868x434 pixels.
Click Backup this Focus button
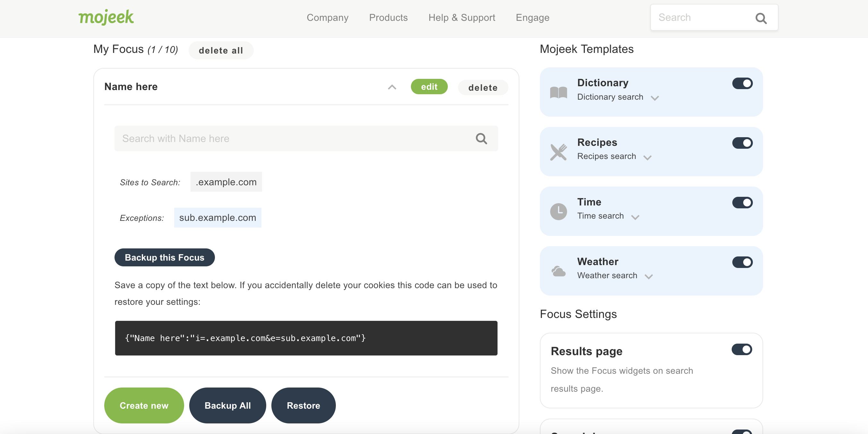coord(165,257)
